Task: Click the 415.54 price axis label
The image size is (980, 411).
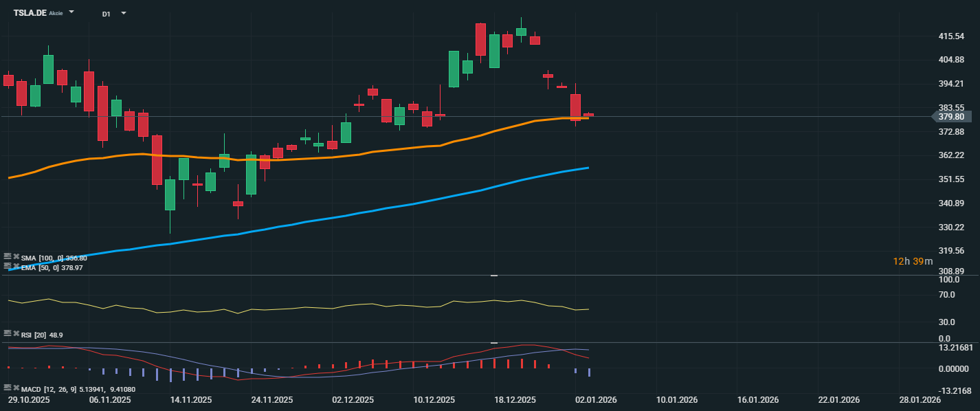Action: click(x=951, y=36)
